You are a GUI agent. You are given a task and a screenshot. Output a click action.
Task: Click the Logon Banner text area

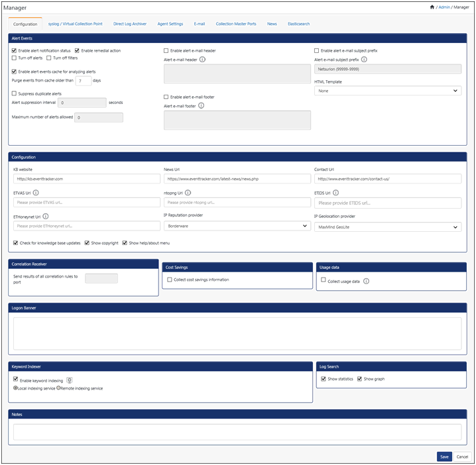pyautogui.click(x=237, y=334)
